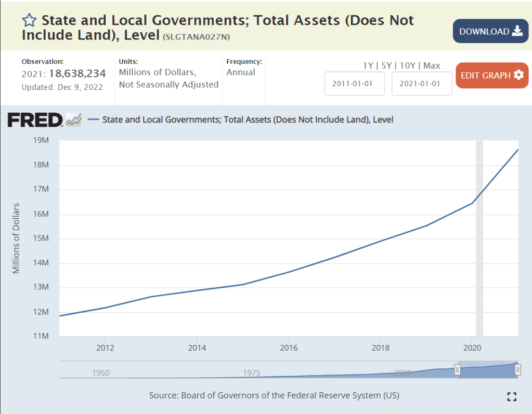Click the end date field 2021-01-01
This screenshot has width=532, height=414.
[x=422, y=84]
